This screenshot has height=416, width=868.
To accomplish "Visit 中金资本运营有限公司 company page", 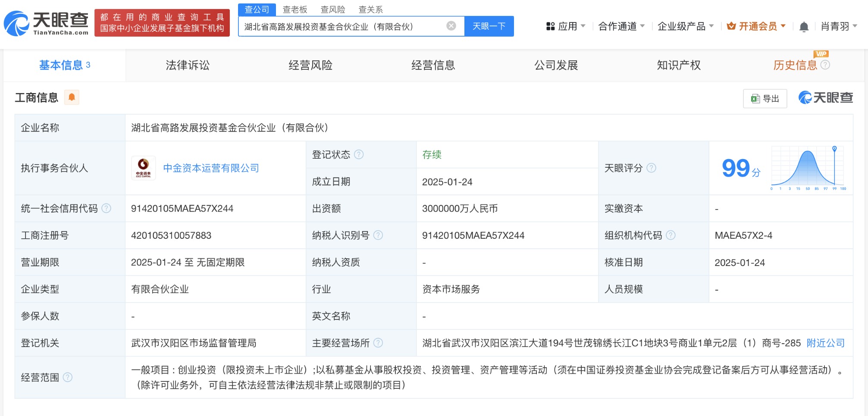I will [210, 168].
